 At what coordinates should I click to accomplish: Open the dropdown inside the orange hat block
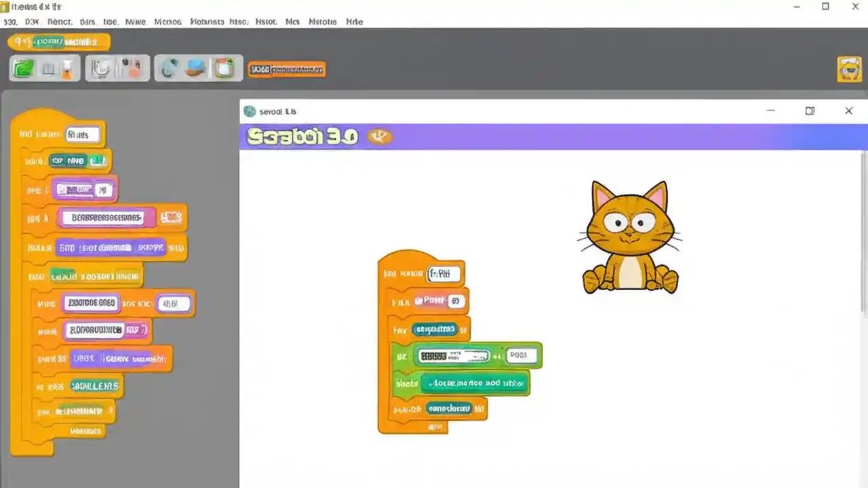click(x=443, y=273)
